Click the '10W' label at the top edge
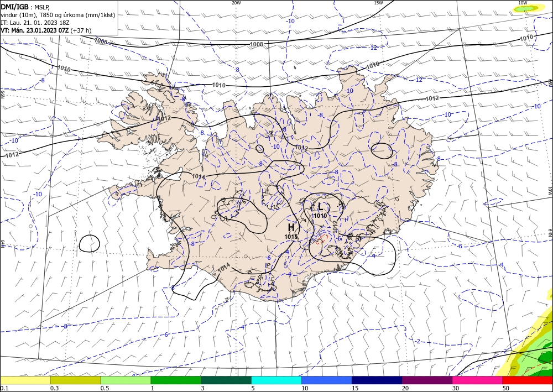The width and height of the screenshot is (553, 392). point(523,3)
